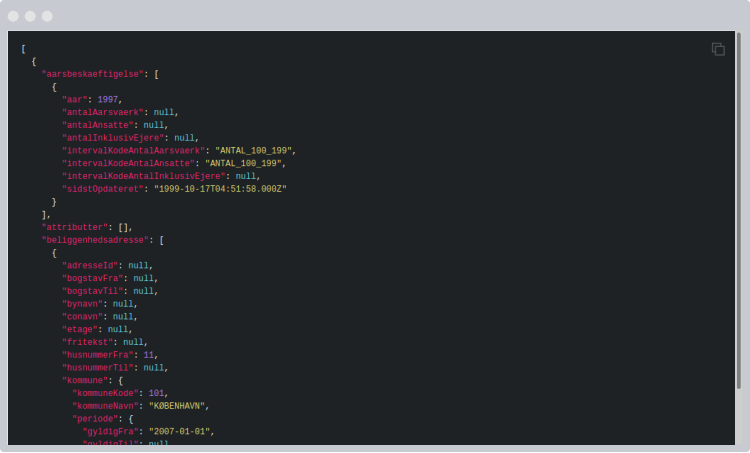Click the vertical scrollbar thumb
Screen dimensions: 750x453
739,210
